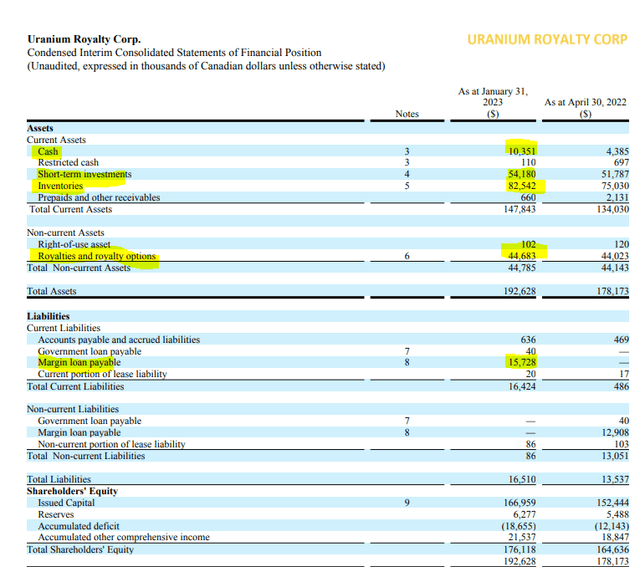
Task: Click the "Shareholders' Equity" heading
Action: pyautogui.click(x=72, y=491)
